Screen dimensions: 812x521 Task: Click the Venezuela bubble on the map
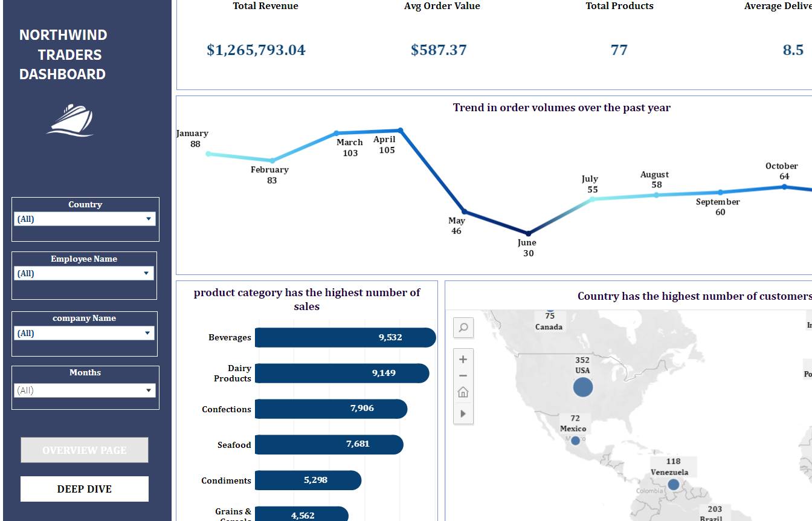[673, 484]
